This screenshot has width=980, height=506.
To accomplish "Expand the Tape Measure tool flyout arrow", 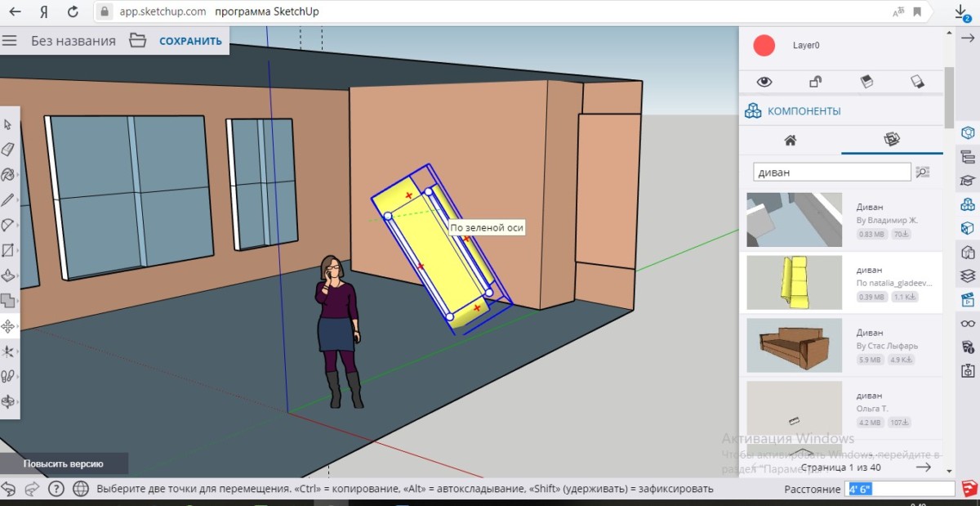I will point(17,352).
